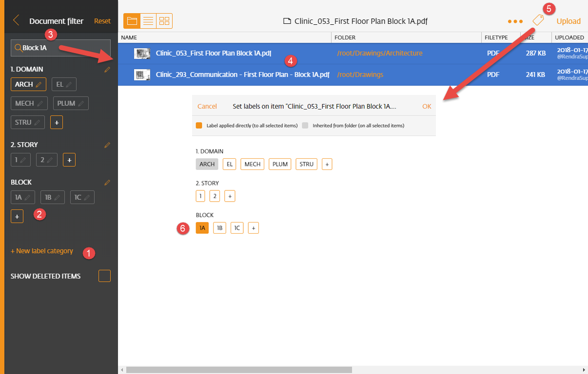Toggle the 1A label in the Set labels dialog
This screenshot has height=374, width=588.
[202, 228]
